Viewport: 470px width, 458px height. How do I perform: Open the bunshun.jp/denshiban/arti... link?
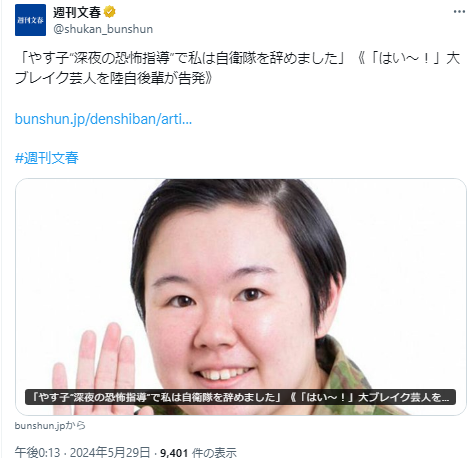point(103,119)
